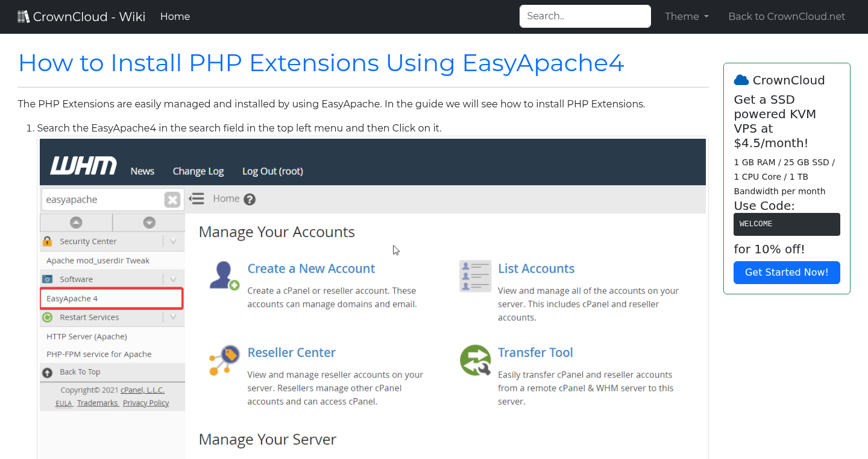Open the Privacy Policy link
868x459 pixels.
click(x=146, y=402)
